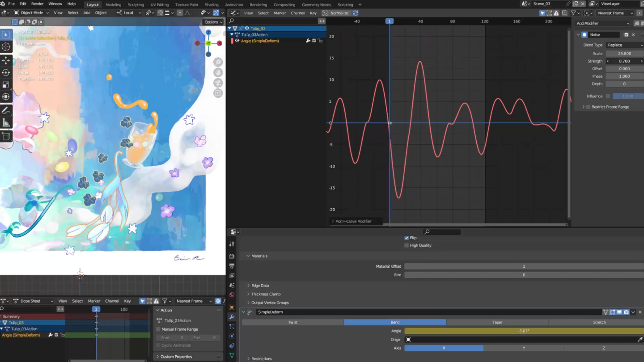644x362 pixels.
Task: Toggle the Noise modifier enabled checkbox
Action: click(626, 34)
